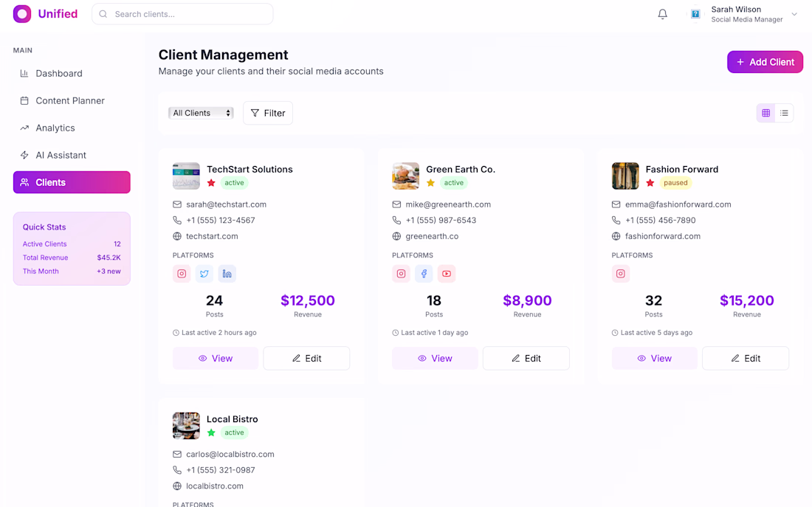
Task: Expand the Sarah Wilson account menu chevron
Action: click(794, 14)
